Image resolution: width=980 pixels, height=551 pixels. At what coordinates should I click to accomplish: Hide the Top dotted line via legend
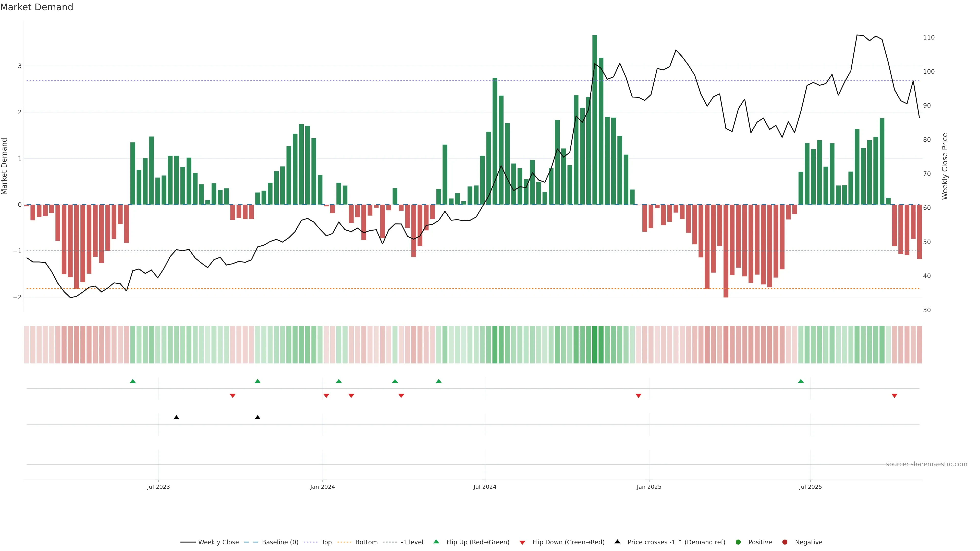point(326,542)
